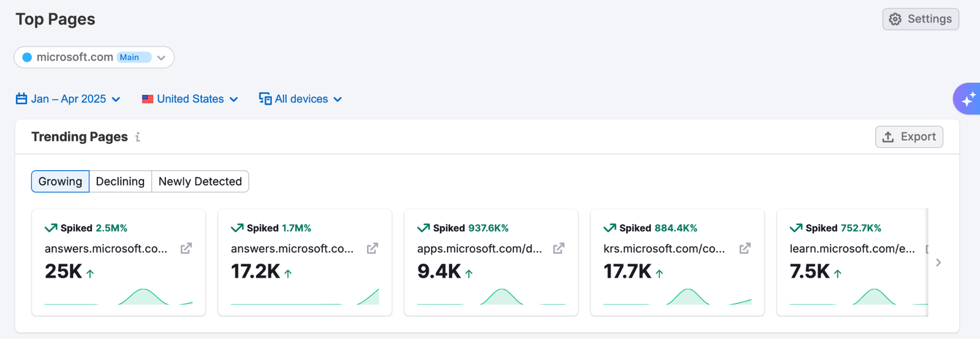Switch to the Newly Detected tab

click(x=200, y=181)
